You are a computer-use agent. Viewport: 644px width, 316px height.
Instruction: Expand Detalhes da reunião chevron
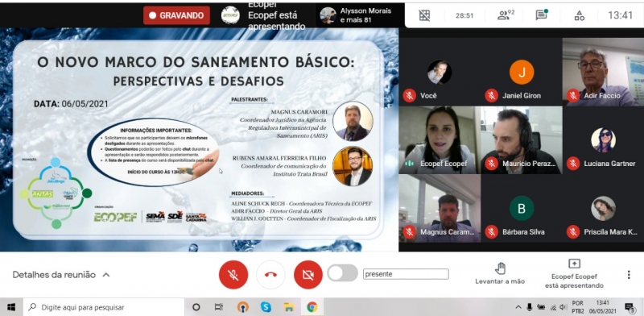106,275
